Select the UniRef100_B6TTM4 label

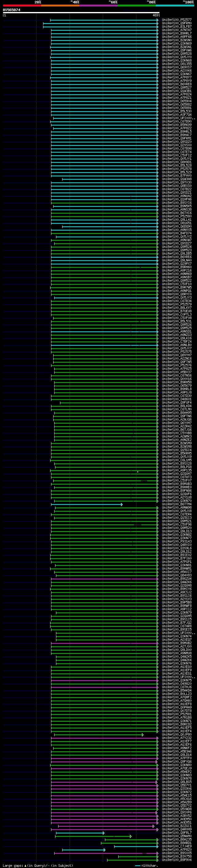pyautogui.click(x=177, y=504)
